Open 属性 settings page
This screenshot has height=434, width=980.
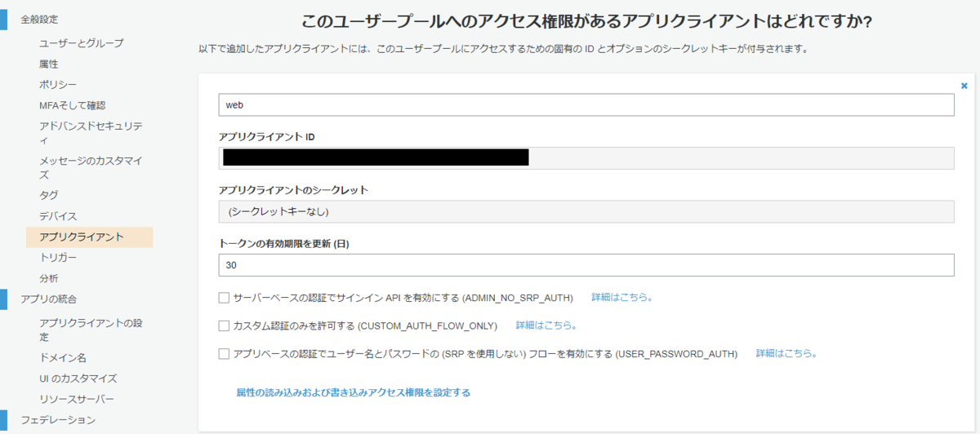(49, 64)
